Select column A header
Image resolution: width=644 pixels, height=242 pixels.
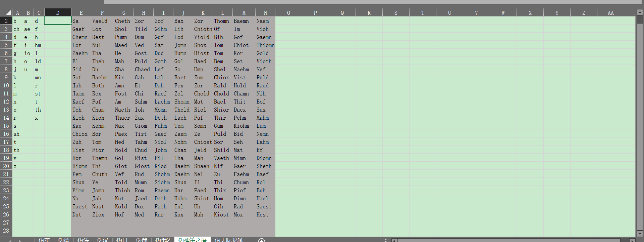[17, 13]
